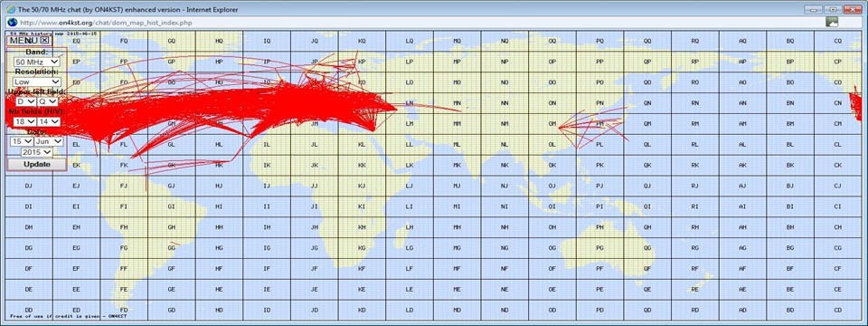
Task: Open the vertical fields count dropdown 14
Action: (x=48, y=121)
